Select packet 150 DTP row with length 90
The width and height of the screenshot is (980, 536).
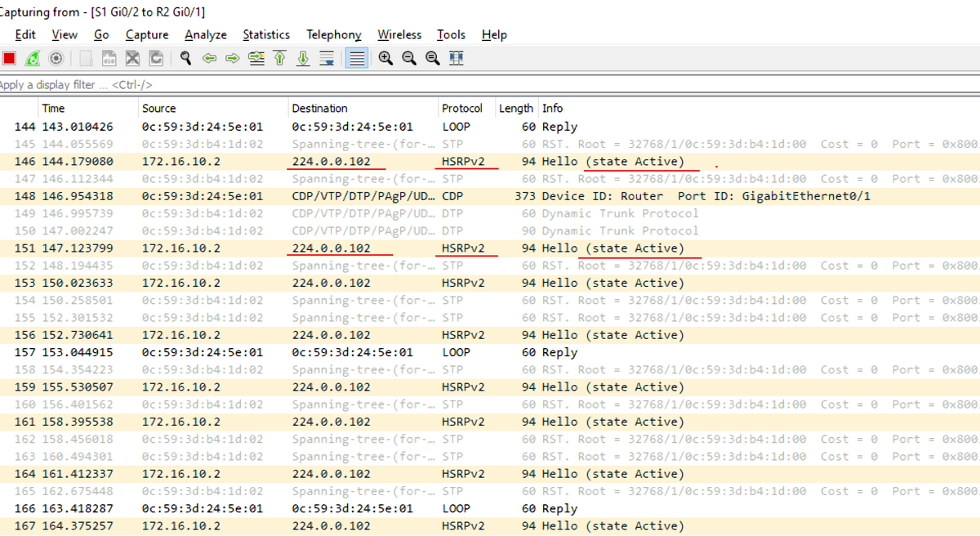pos(490,231)
